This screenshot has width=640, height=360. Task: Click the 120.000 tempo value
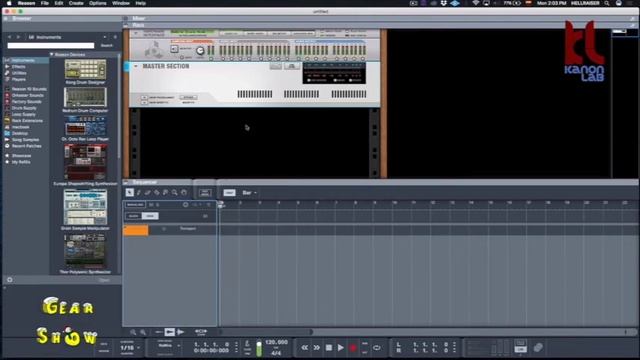click(276, 342)
